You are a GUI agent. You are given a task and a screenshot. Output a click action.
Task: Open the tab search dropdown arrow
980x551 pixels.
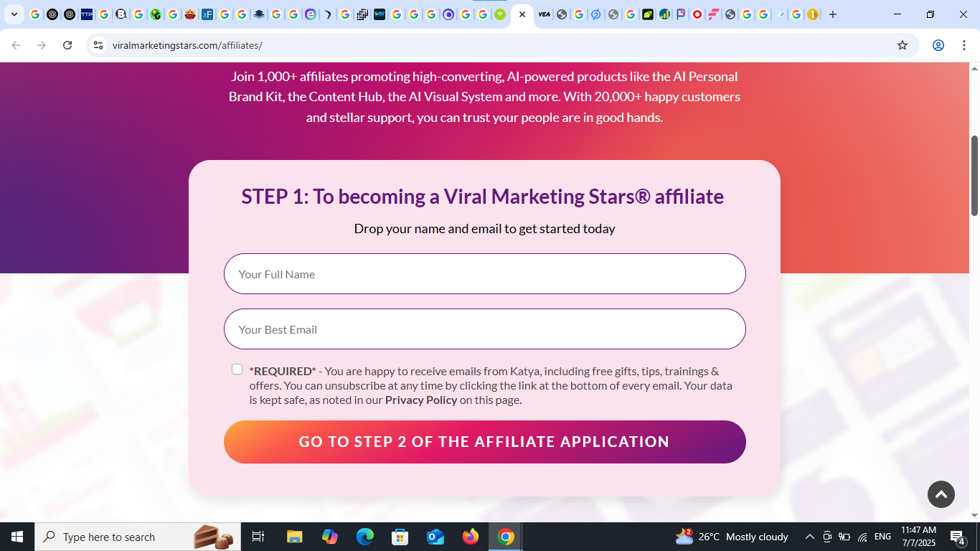pos(14,14)
